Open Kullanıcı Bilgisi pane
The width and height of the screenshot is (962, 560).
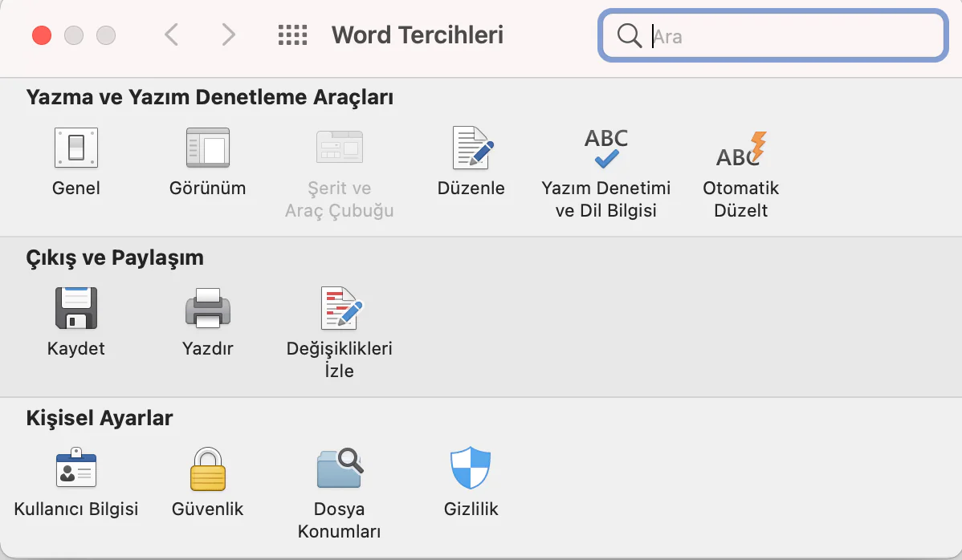(76, 469)
